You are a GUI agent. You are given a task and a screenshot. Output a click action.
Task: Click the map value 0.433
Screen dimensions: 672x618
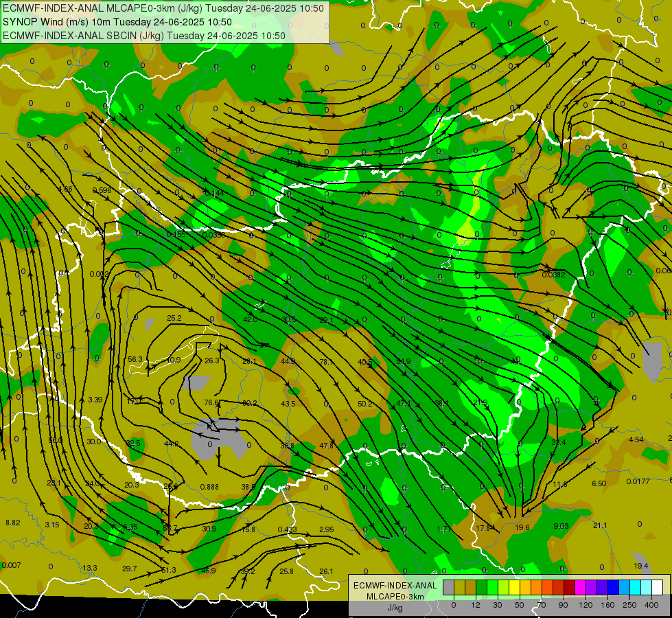point(287,529)
